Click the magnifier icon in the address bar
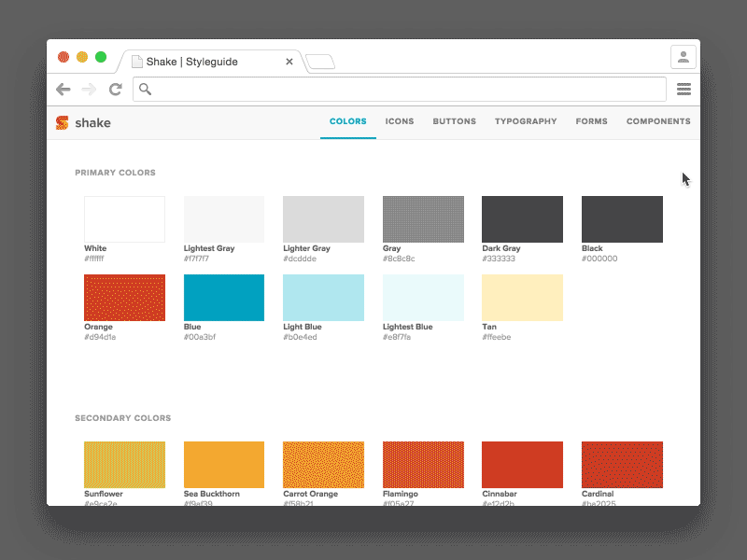Screen dimensions: 747x560 pyautogui.click(x=146, y=89)
